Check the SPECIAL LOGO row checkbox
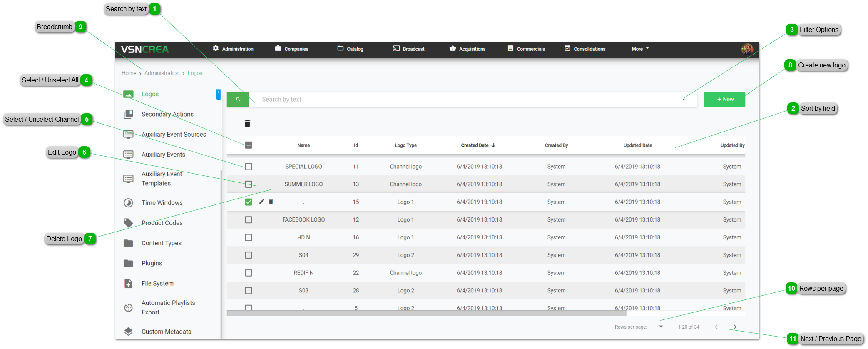 point(249,167)
